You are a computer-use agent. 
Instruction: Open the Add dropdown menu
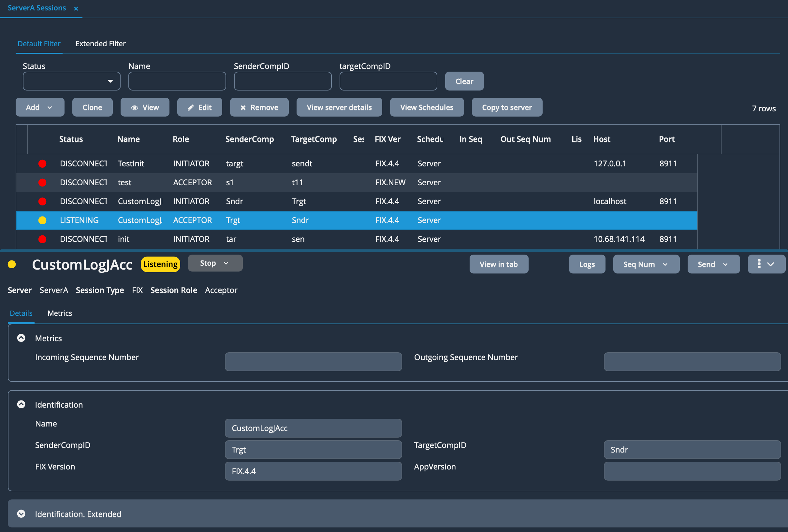pos(40,107)
